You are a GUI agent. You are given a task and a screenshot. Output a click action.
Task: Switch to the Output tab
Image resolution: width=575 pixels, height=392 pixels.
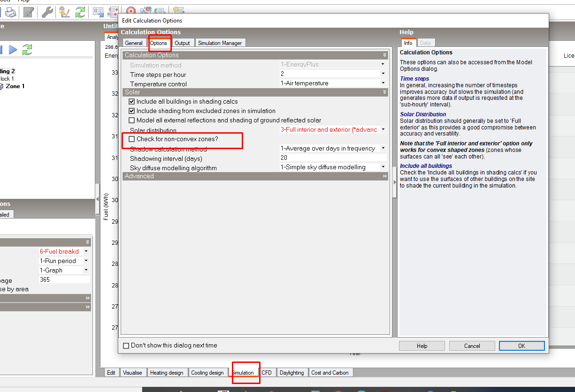pos(182,43)
